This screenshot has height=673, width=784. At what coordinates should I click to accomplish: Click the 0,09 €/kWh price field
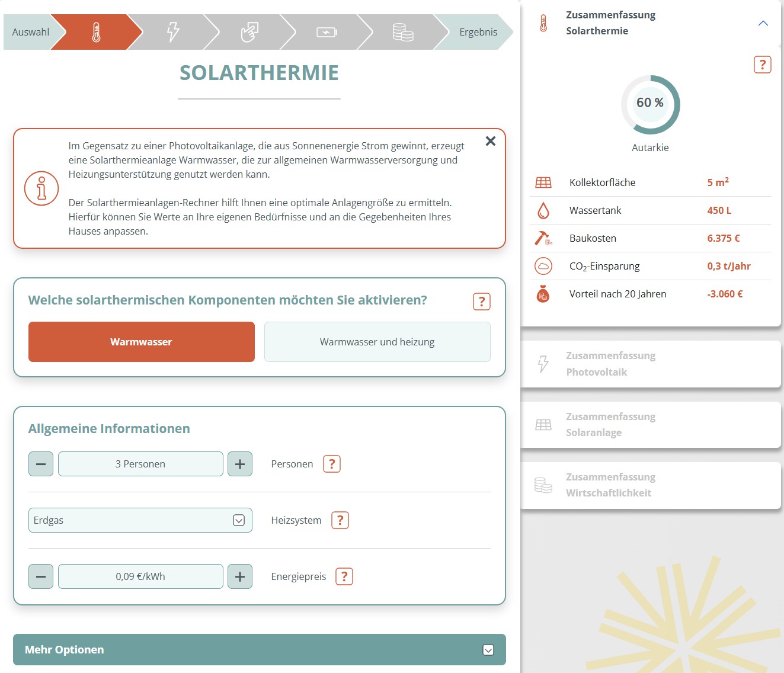click(140, 576)
